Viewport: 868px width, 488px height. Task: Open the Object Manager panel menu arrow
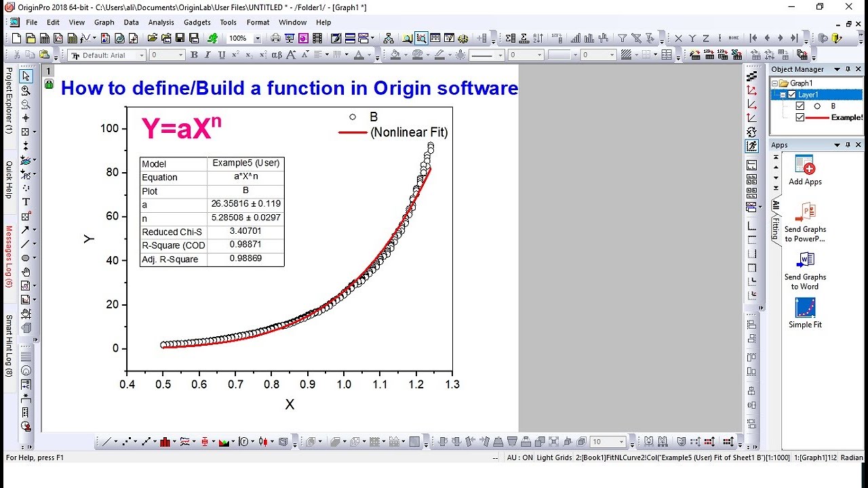[837, 69]
